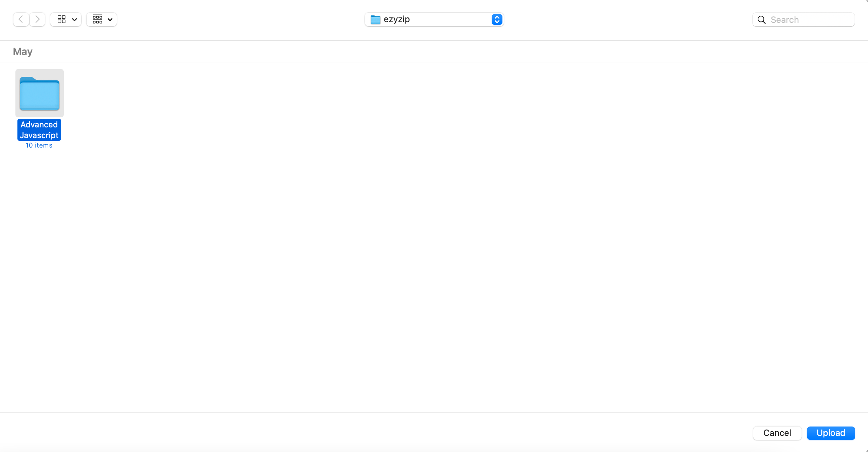Select the ezyzip breadcrumb menu item
This screenshot has width=868, height=452.
434,19
